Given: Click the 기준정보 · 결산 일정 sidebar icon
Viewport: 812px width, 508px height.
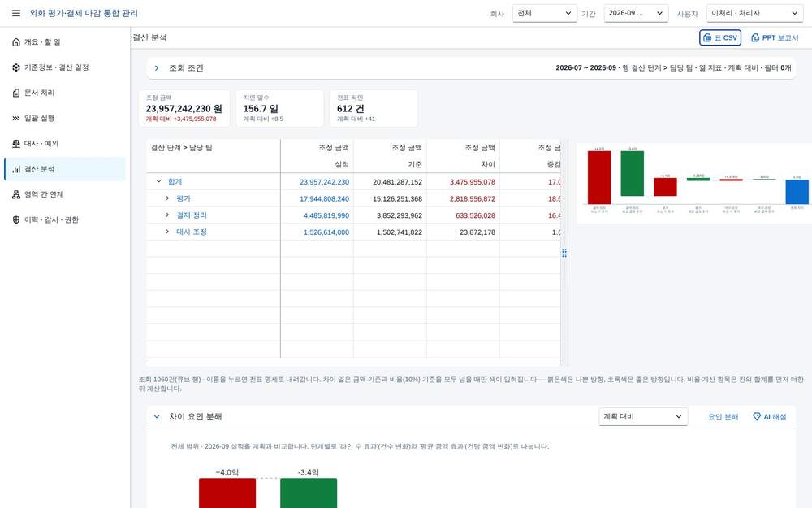Looking at the screenshot, I should tap(16, 67).
